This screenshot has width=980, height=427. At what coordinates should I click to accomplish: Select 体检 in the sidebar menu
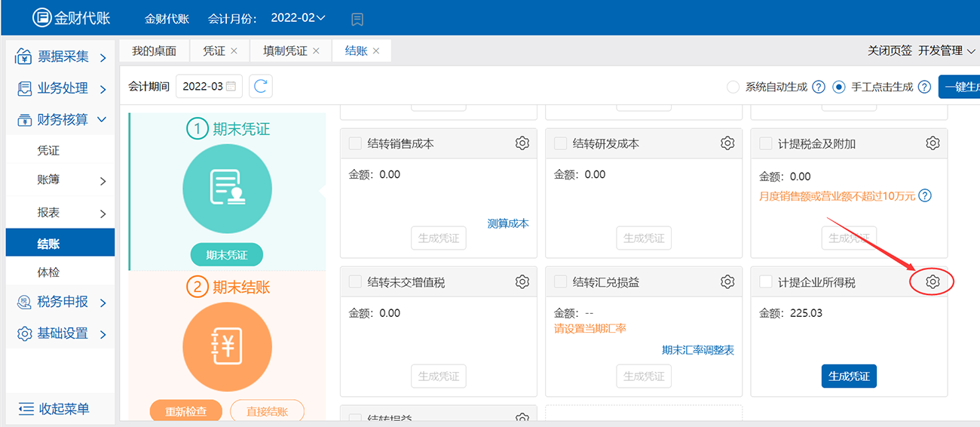pos(48,272)
